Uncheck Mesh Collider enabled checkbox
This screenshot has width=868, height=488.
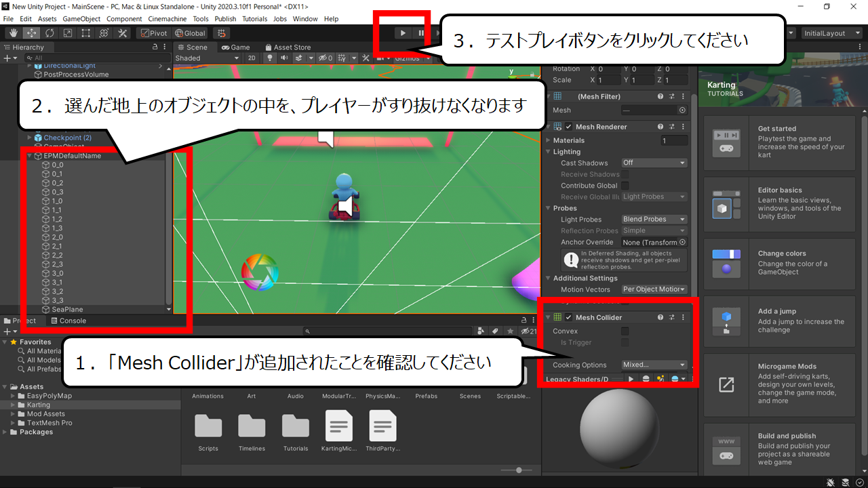569,317
